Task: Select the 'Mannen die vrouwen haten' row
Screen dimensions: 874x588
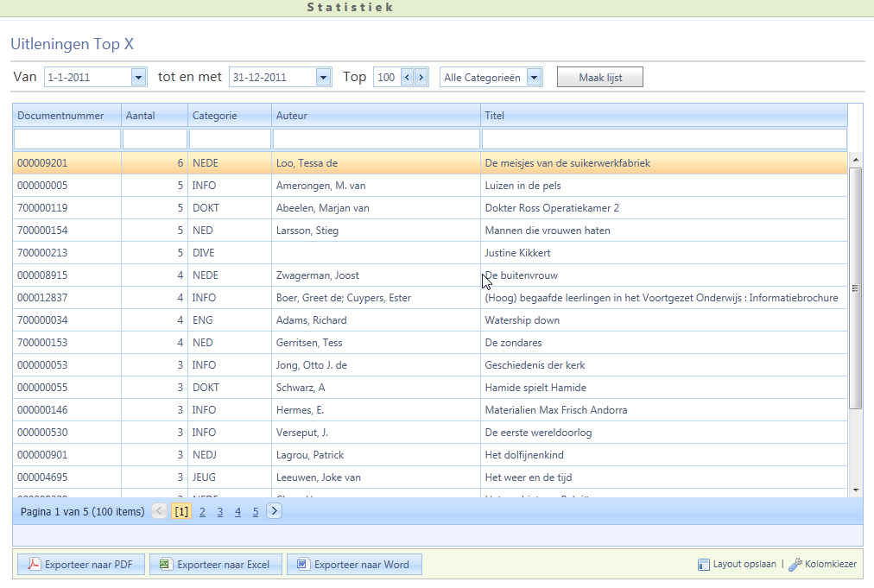Action: tap(430, 231)
